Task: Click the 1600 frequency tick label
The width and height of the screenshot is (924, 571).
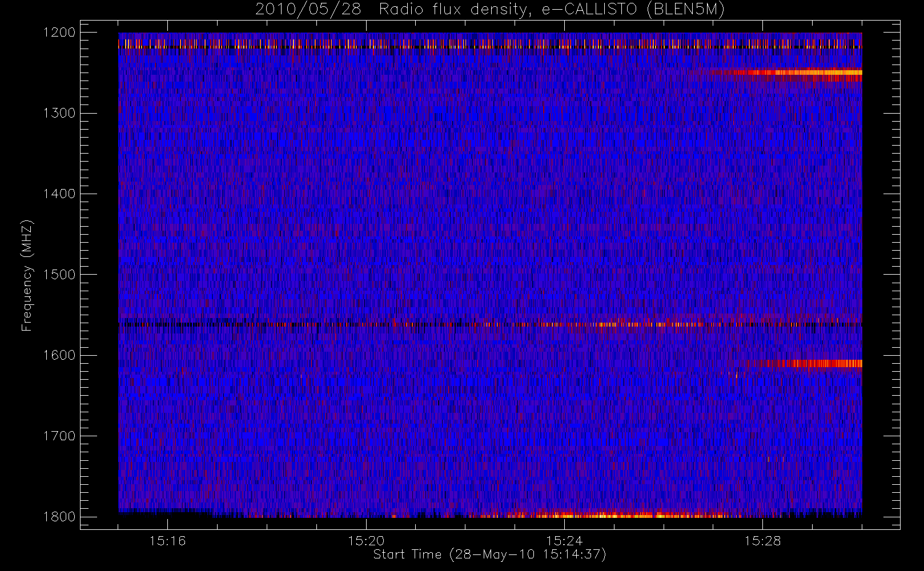Action: [59, 355]
